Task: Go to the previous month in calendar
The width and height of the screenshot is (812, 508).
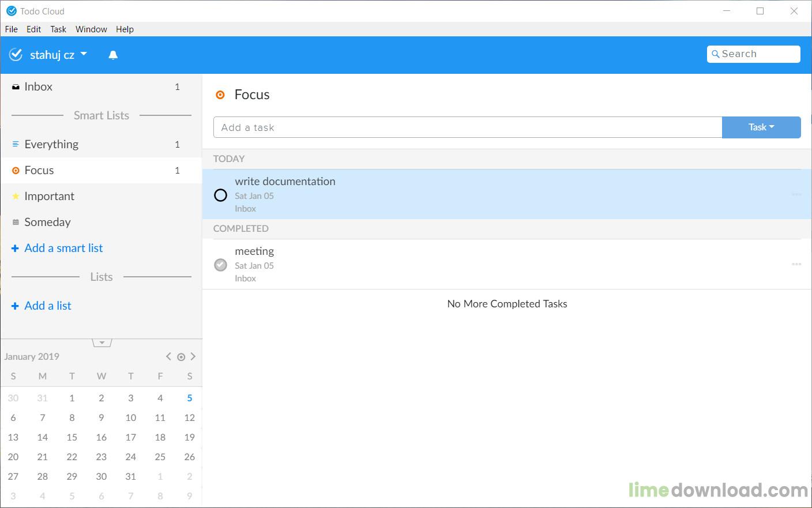Action: coord(168,356)
